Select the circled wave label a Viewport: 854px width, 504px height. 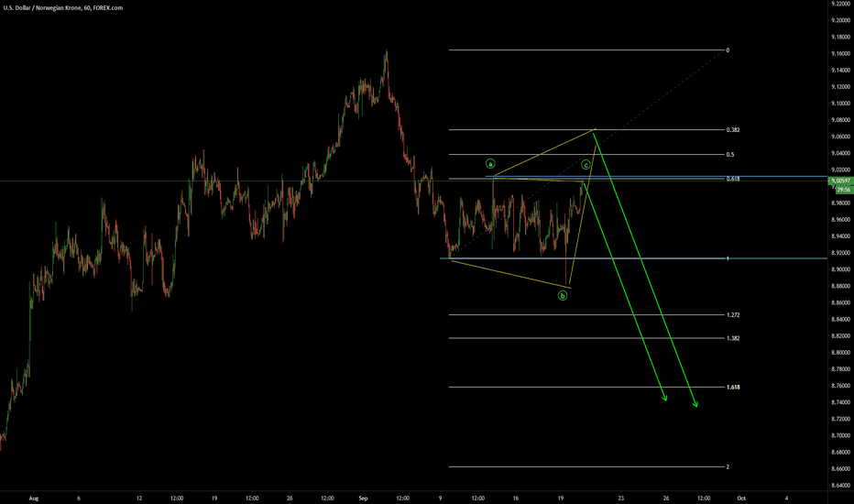(490, 163)
